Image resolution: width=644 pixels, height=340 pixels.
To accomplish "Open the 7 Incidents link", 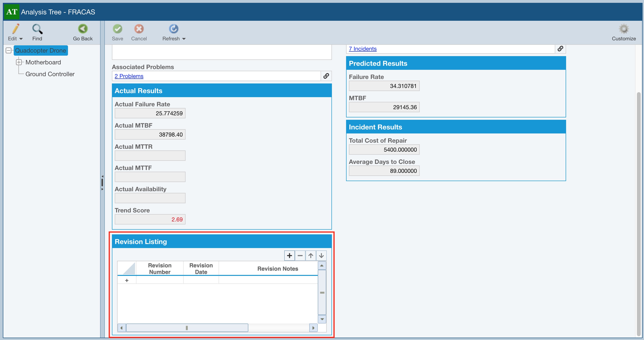I will (363, 49).
